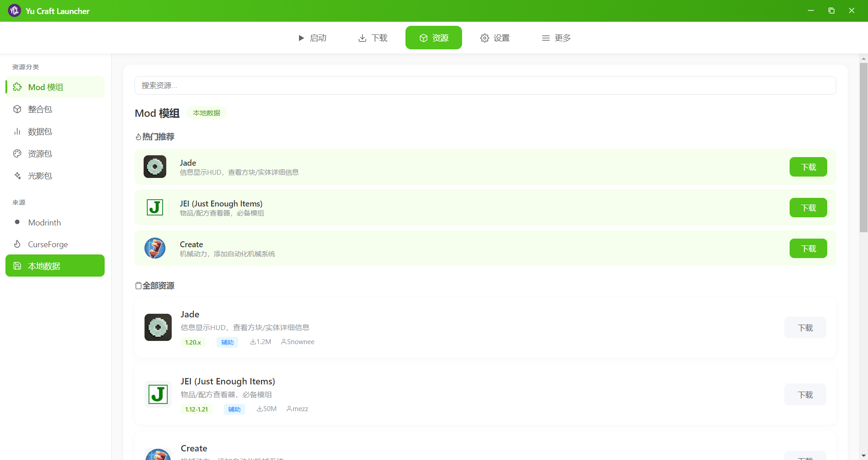Click the 热门推荐 section heading
The image size is (868, 460).
pos(154,137)
